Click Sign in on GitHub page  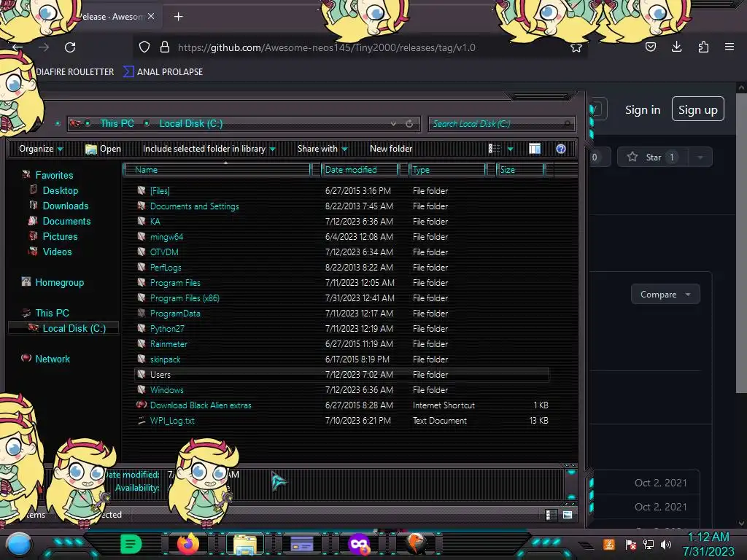click(x=642, y=110)
